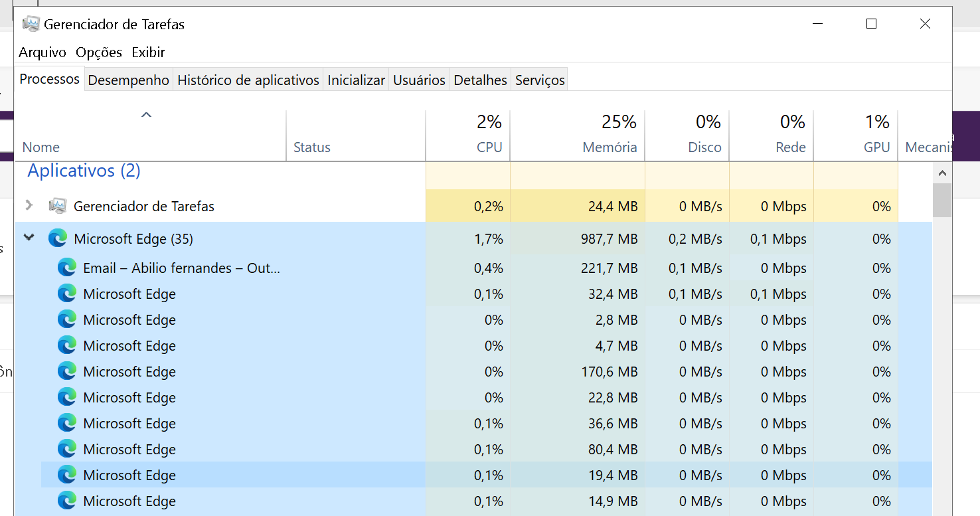This screenshot has height=516, width=980.
Task: Open the Arquivo menu
Action: click(x=42, y=52)
